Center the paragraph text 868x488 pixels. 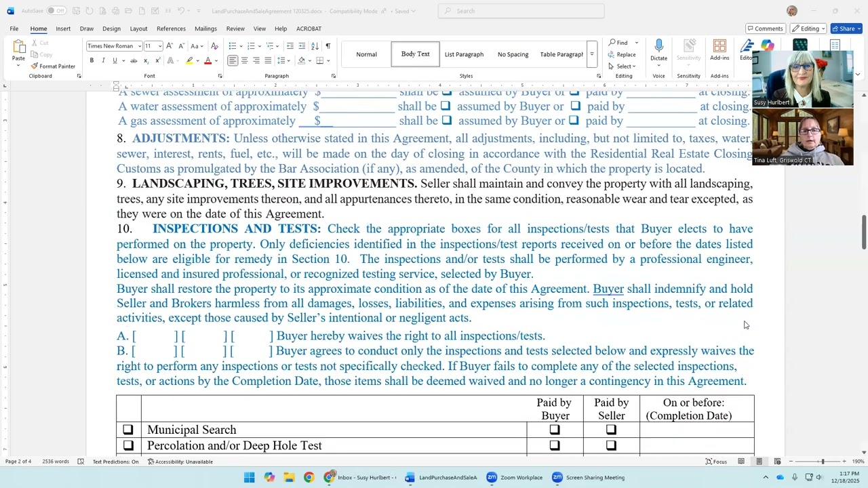pos(244,61)
